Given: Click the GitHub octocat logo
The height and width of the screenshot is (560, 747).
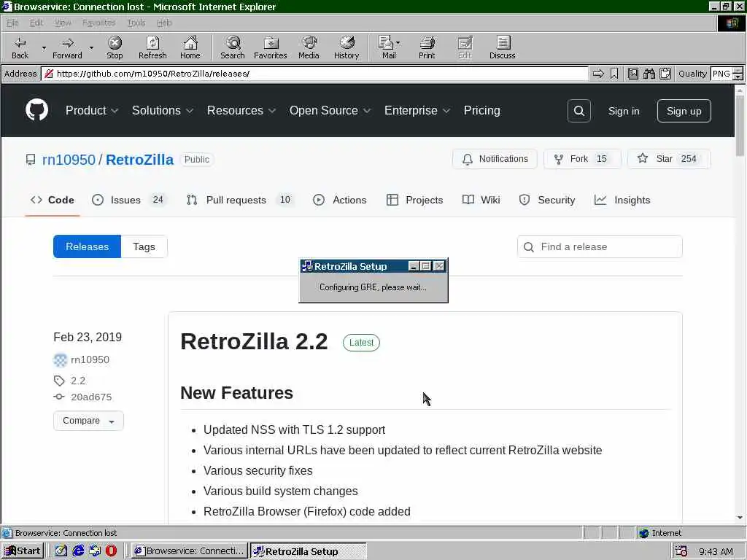Looking at the screenshot, I should point(36,111).
